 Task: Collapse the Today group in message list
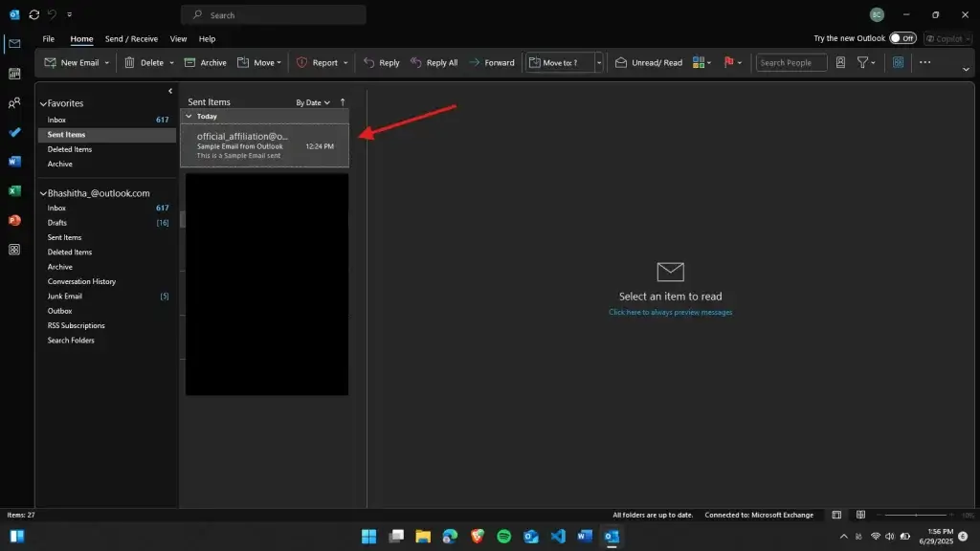[189, 116]
